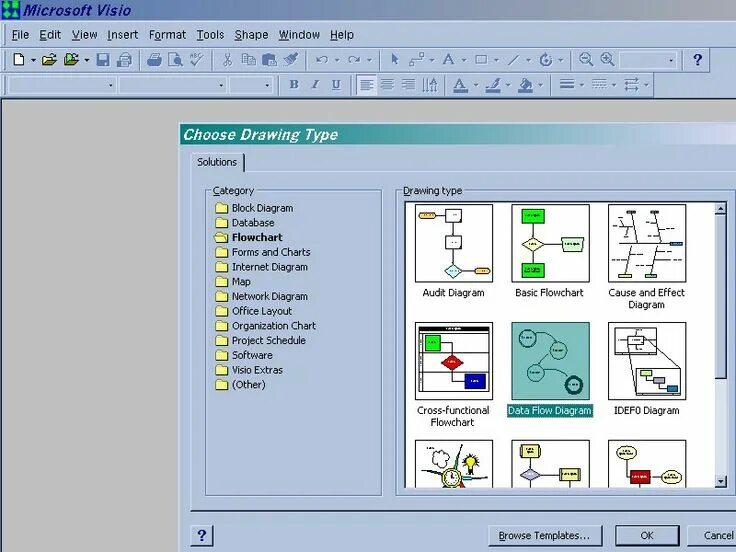
Task: Select the Block Diagram category
Action: click(254, 208)
